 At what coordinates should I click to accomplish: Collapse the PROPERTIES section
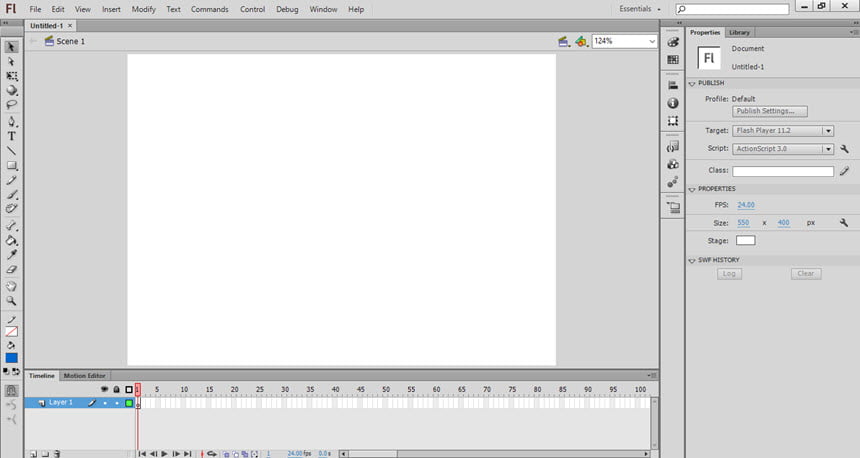tap(692, 189)
